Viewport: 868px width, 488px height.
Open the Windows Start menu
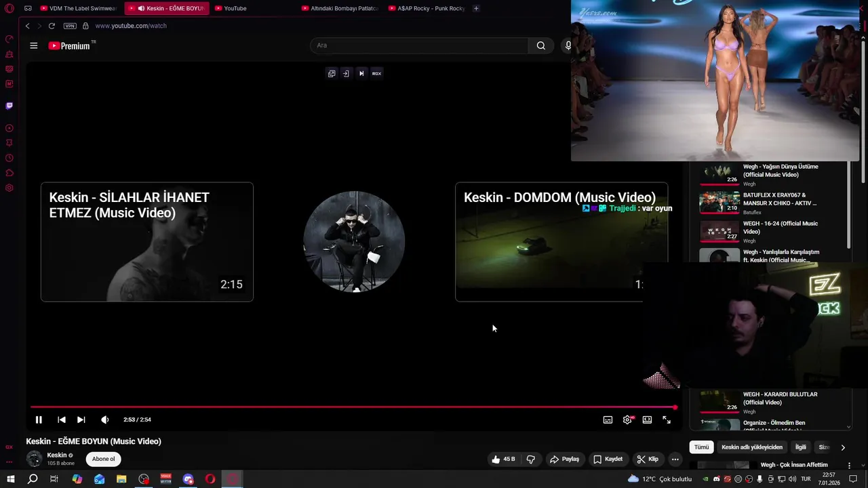(x=10, y=479)
